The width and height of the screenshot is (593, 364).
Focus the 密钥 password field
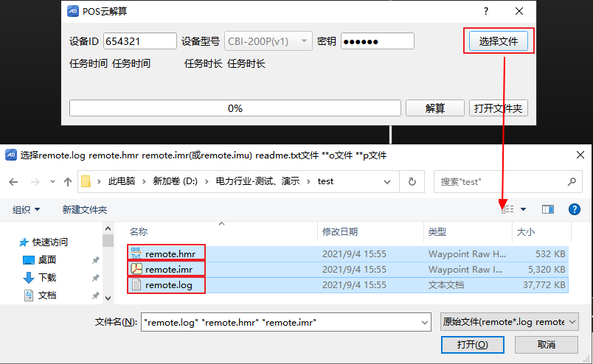[378, 41]
